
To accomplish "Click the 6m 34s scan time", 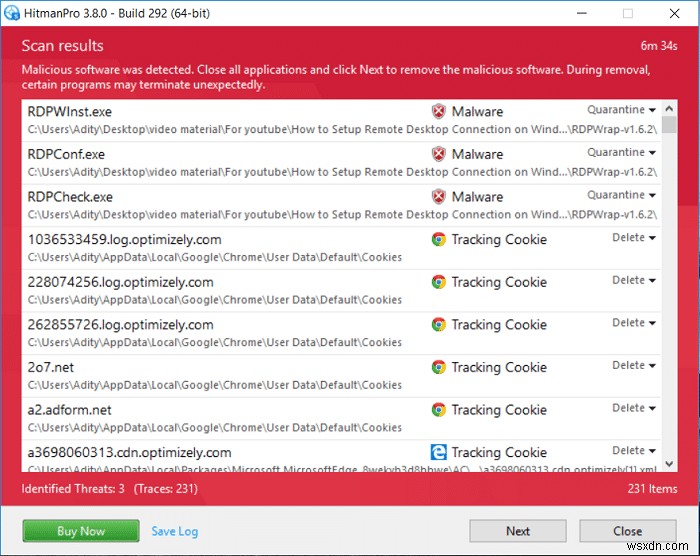I will [659, 46].
